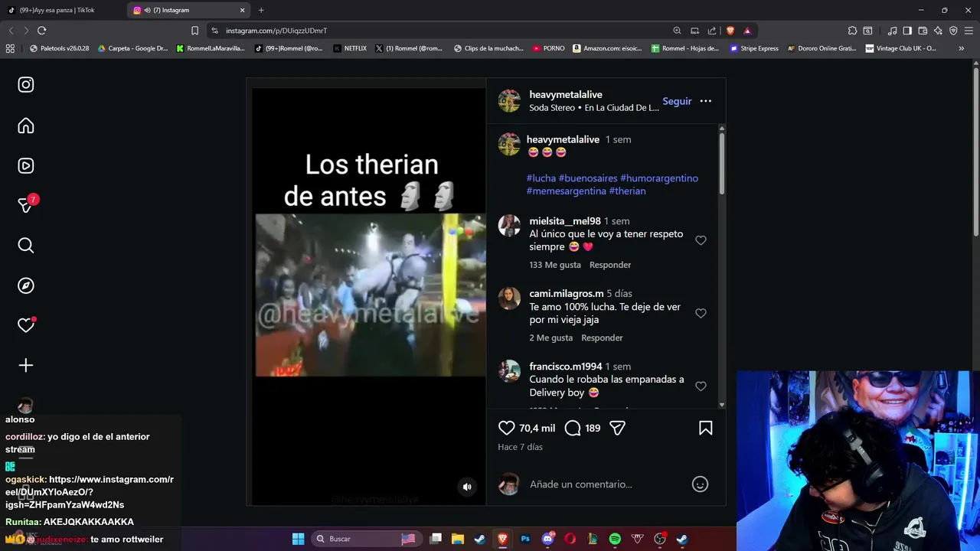Click Brave Rewards triangle icon
The width and height of the screenshot is (980, 551).
coord(747,31)
